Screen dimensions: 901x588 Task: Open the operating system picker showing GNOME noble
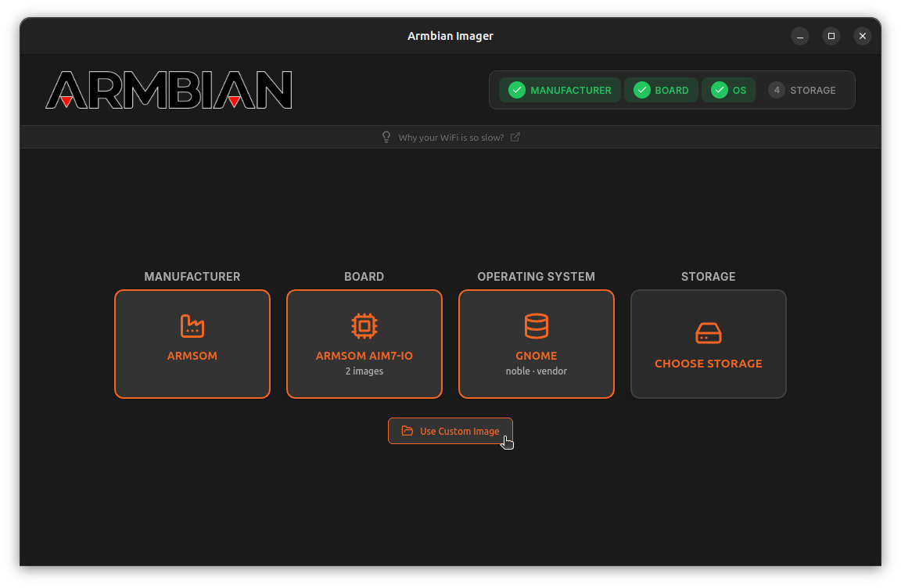click(x=536, y=344)
